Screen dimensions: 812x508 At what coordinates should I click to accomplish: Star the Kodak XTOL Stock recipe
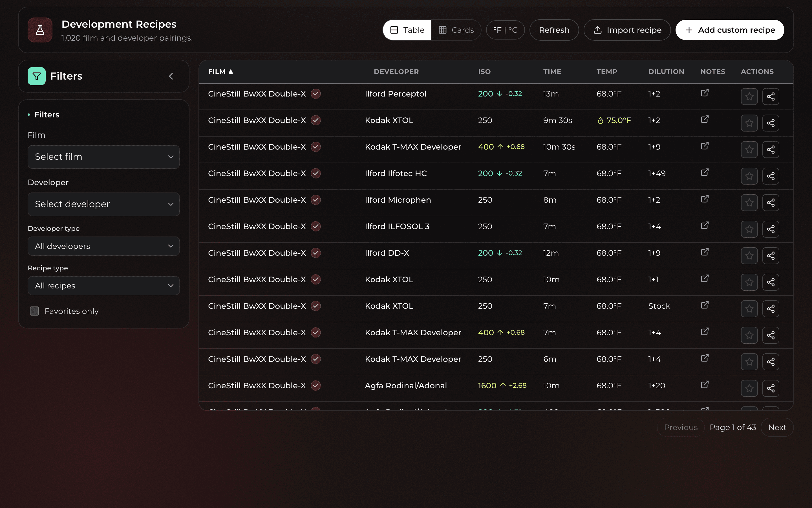[x=749, y=309]
